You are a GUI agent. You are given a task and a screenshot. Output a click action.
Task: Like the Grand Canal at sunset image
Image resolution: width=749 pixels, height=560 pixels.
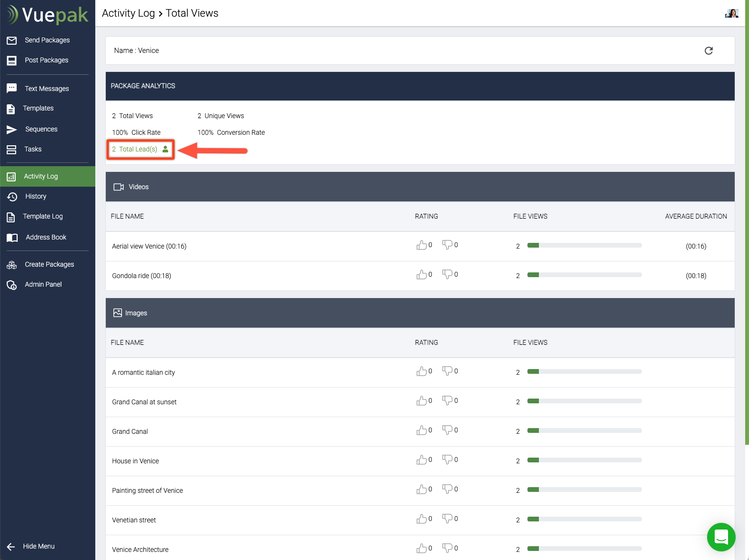(x=421, y=401)
